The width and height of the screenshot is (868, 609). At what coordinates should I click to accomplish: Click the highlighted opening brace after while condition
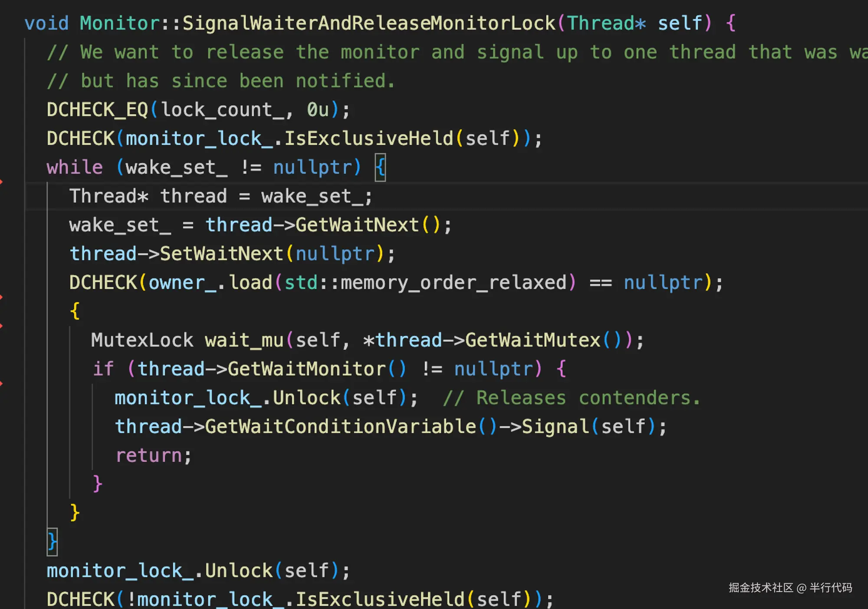(380, 167)
